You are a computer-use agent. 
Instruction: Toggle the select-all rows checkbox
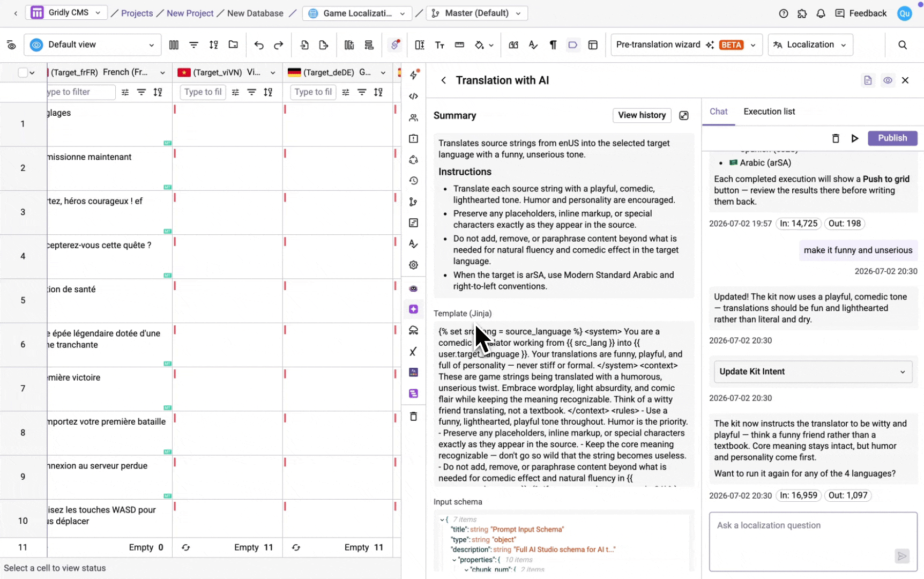point(23,72)
